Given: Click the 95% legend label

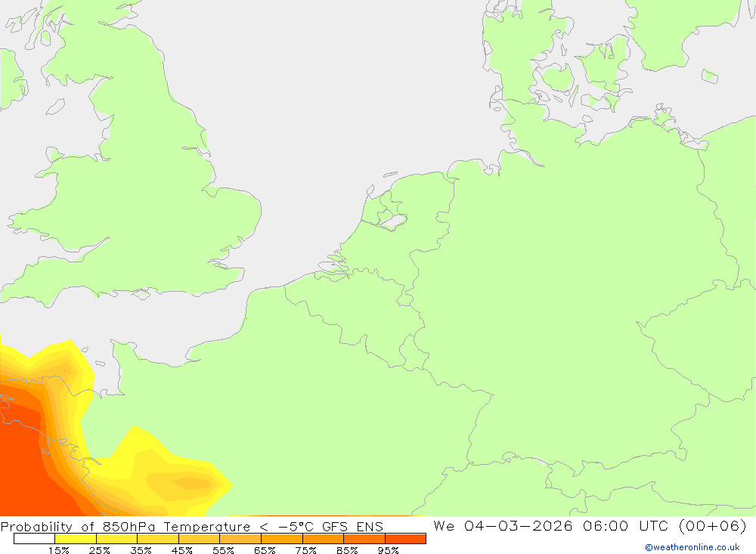Looking at the screenshot, I should (388, 550).
